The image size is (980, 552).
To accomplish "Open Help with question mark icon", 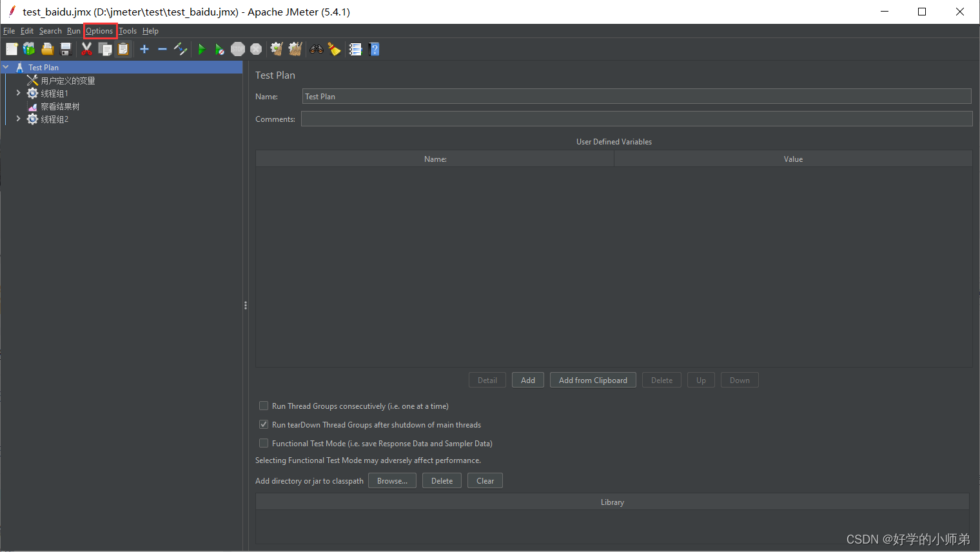I will (x=374, y=49).
